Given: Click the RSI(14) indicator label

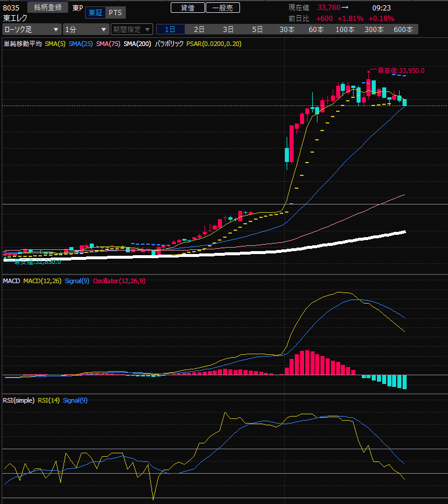Looking at the screenshot, I should 48,400.
